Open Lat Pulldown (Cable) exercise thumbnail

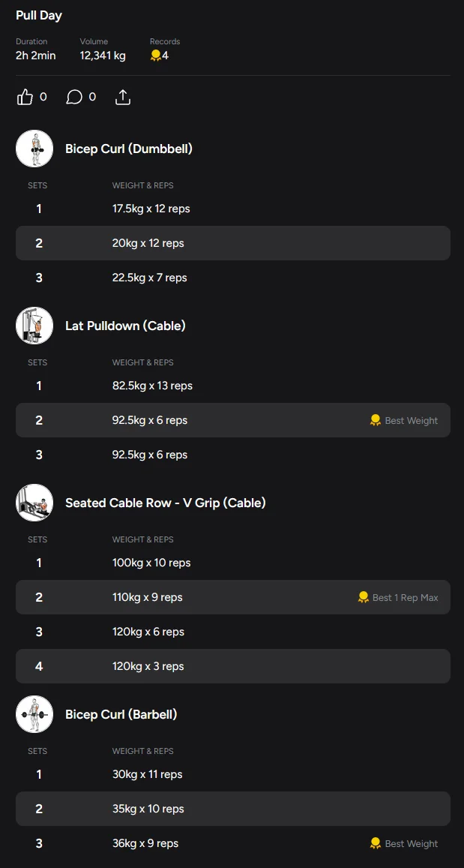(34, 326)
